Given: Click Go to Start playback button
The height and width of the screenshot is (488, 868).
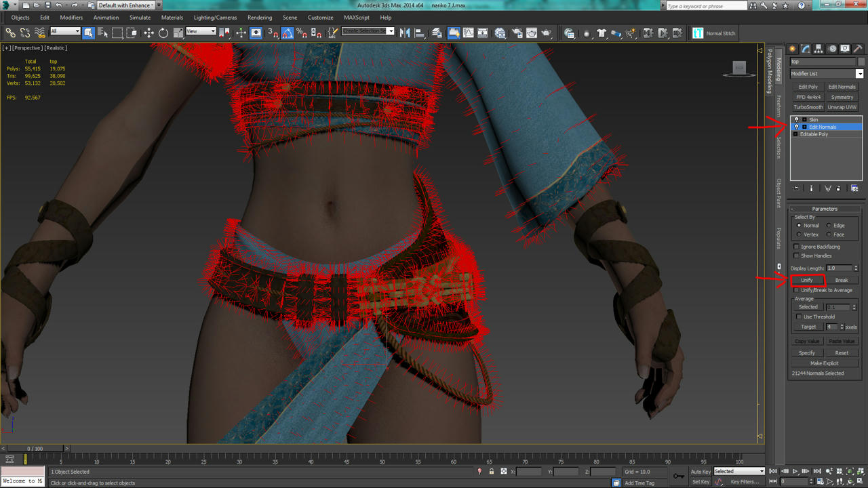Looking at the screenshot, I should pyautogui.click(x=773, y=471).
